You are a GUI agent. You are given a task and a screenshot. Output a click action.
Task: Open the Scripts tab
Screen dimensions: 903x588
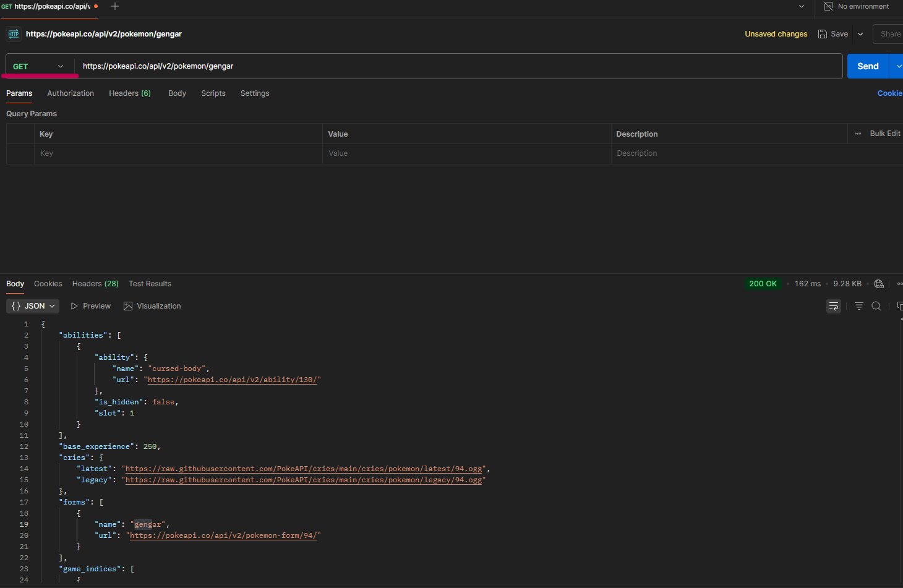[213, 93]
